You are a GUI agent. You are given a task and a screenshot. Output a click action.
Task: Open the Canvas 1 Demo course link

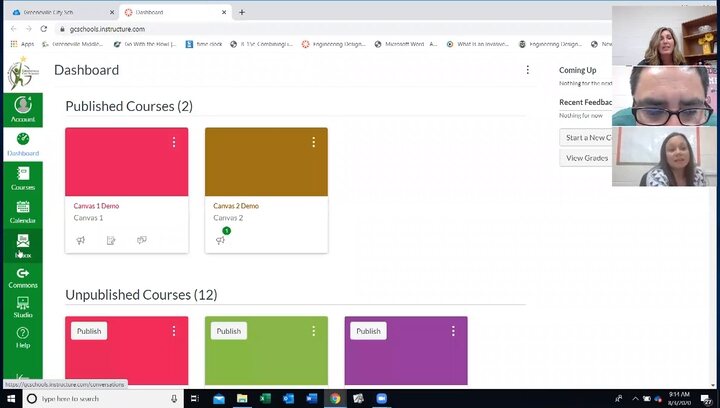click(96, 206)
